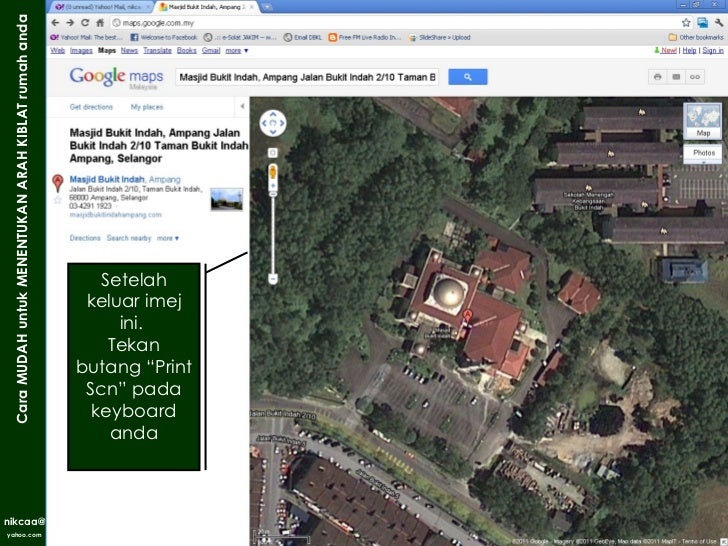Select the Masjid Bukit Indah browser tab
The width and height of the screenshot is (728, 546).
coord(206,7)
